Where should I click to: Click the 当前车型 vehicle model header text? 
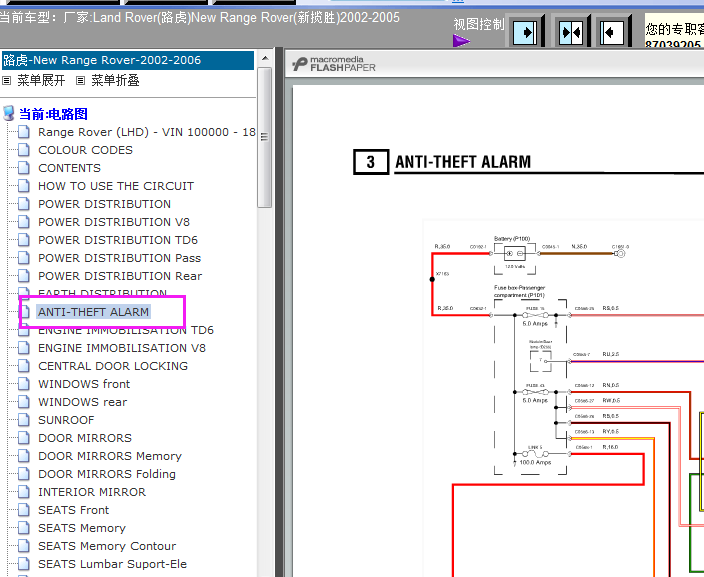click(200, 18)
